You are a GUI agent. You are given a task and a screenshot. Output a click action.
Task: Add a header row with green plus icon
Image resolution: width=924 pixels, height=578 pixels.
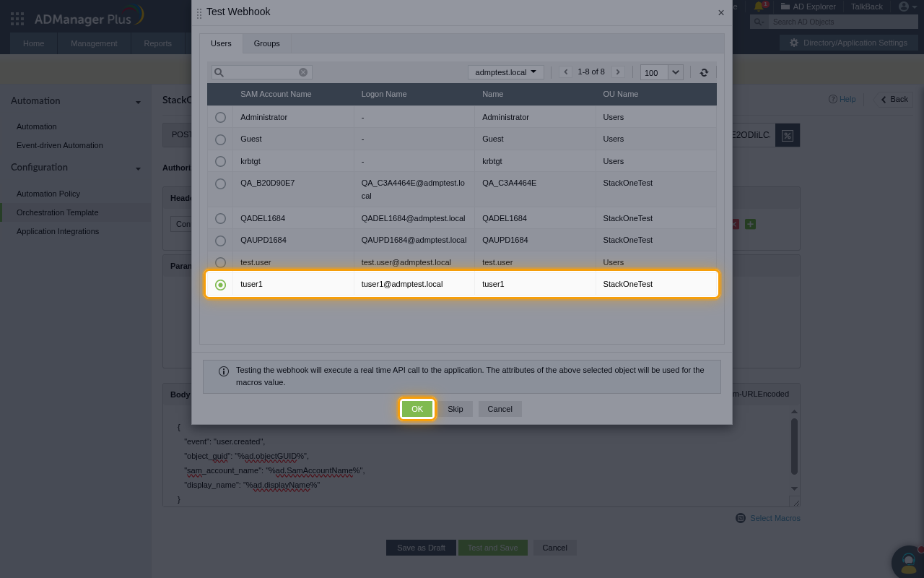point(750,224)
